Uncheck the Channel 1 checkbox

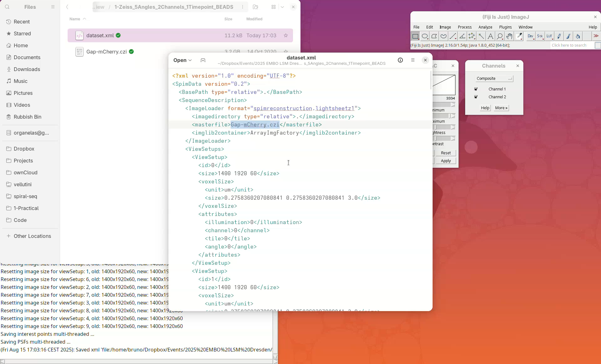[x=476, y=89]
